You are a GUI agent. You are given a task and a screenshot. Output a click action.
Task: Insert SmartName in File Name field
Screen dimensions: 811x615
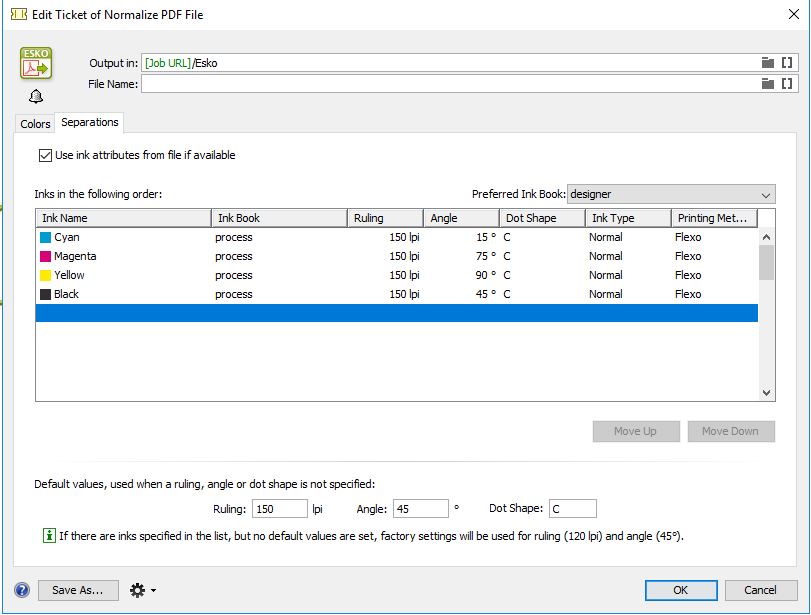[787, 85]
